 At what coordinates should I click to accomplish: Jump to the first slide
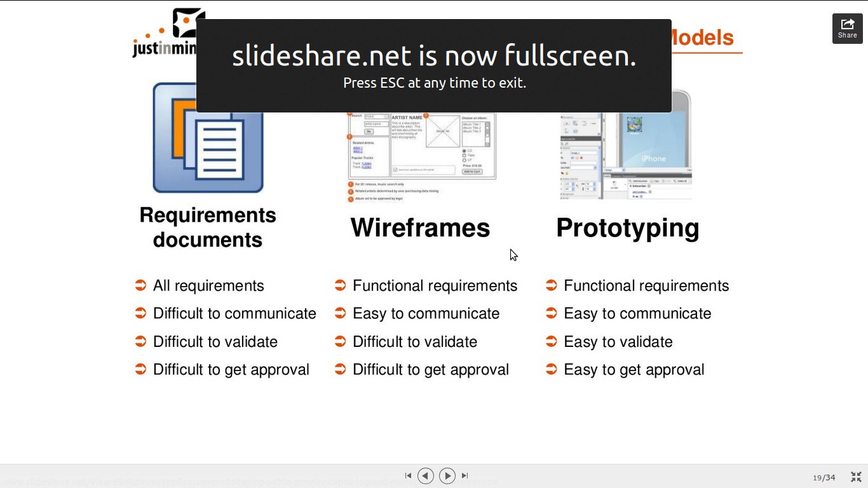pos(408,476)
